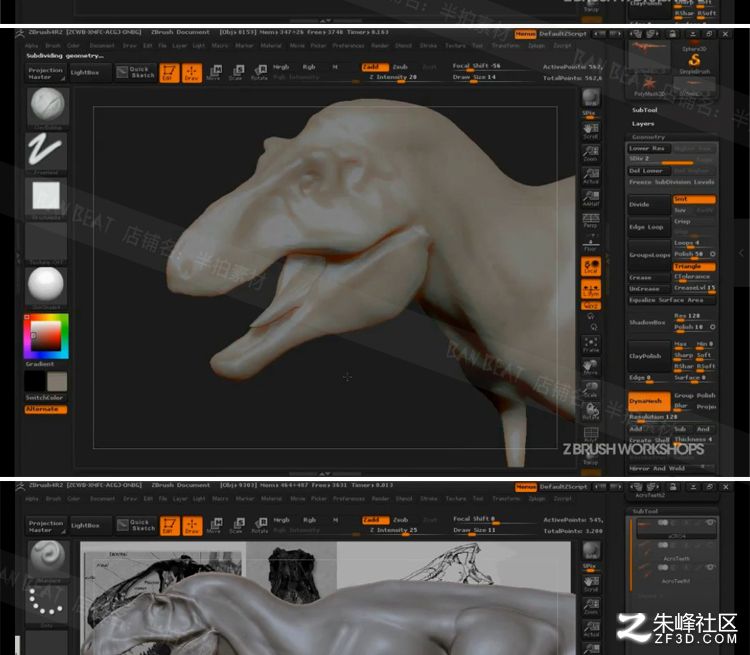Toggle Zadd in bottom ZBrush window
Viewport: 750px width, 655px height.
coord(375,520)
